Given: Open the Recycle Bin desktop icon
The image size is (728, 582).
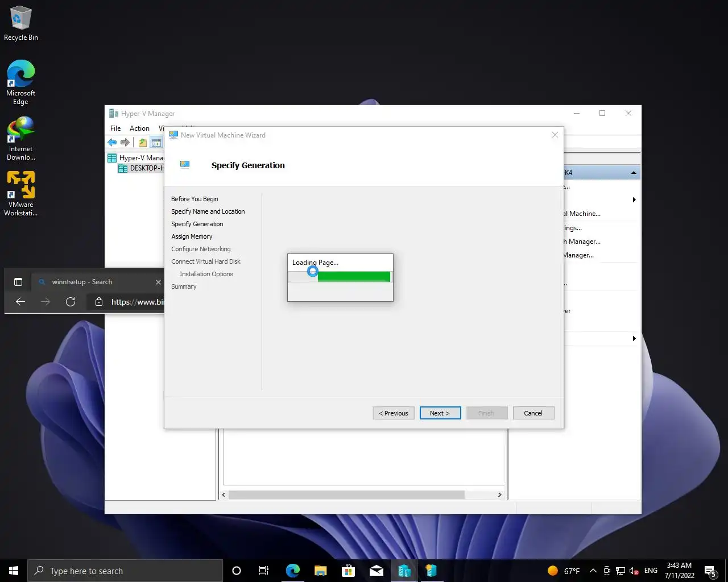Looking at the screenshot, I should (21, 24).
